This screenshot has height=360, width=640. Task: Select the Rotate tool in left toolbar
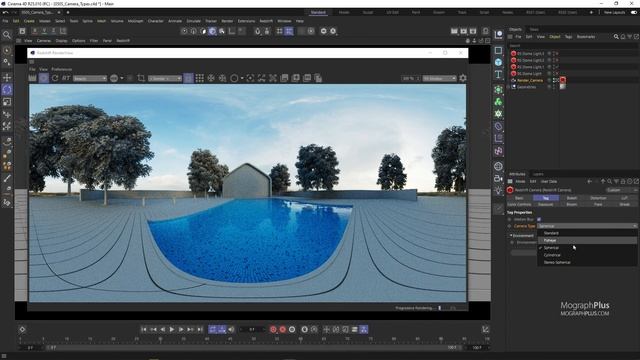(7, 89)
